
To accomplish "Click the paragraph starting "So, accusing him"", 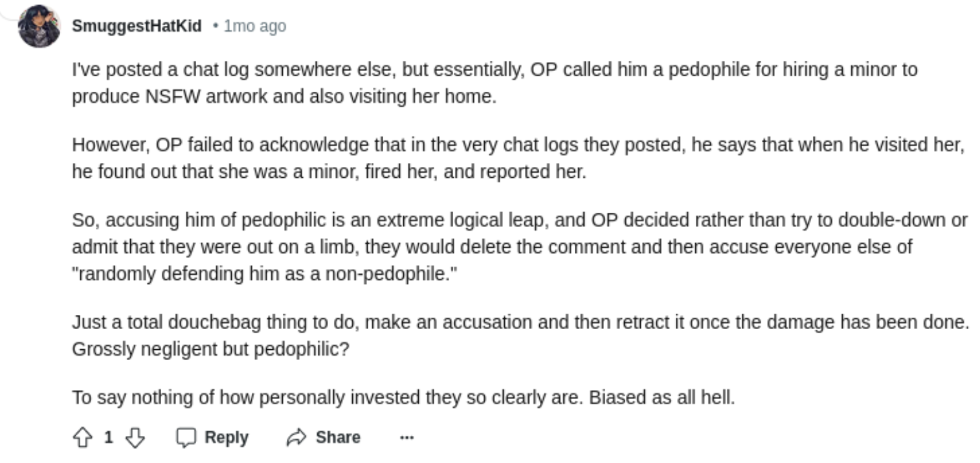I will [518, 246].
